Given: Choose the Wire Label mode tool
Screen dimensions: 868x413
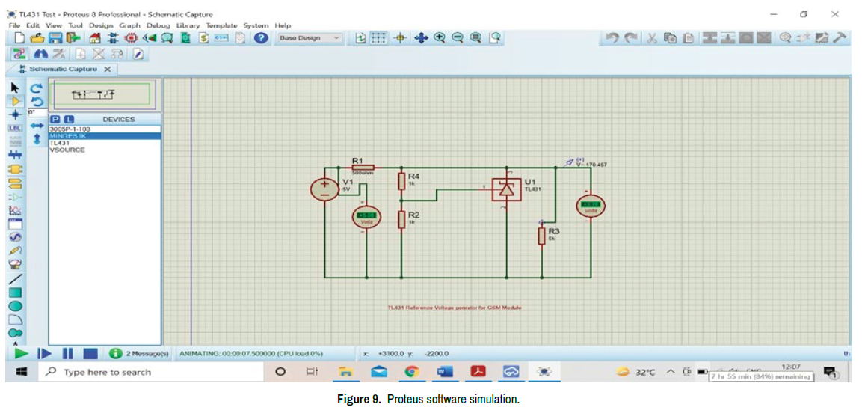Looking at the screenshot, I should (15, 128).
